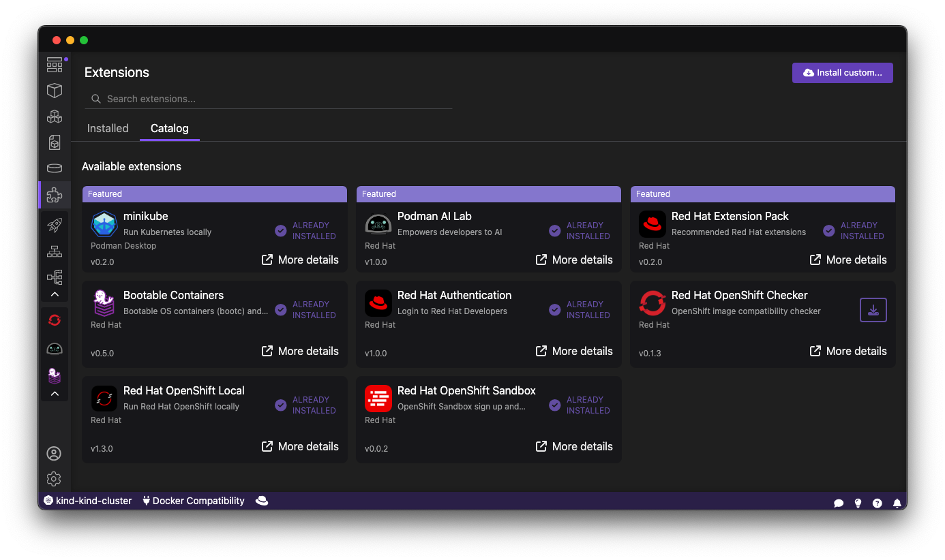Click the kind-kind-cluster context in status bar
Image resolution: width=945 pixels, height=560 pixels.
[x=88, y=501]
